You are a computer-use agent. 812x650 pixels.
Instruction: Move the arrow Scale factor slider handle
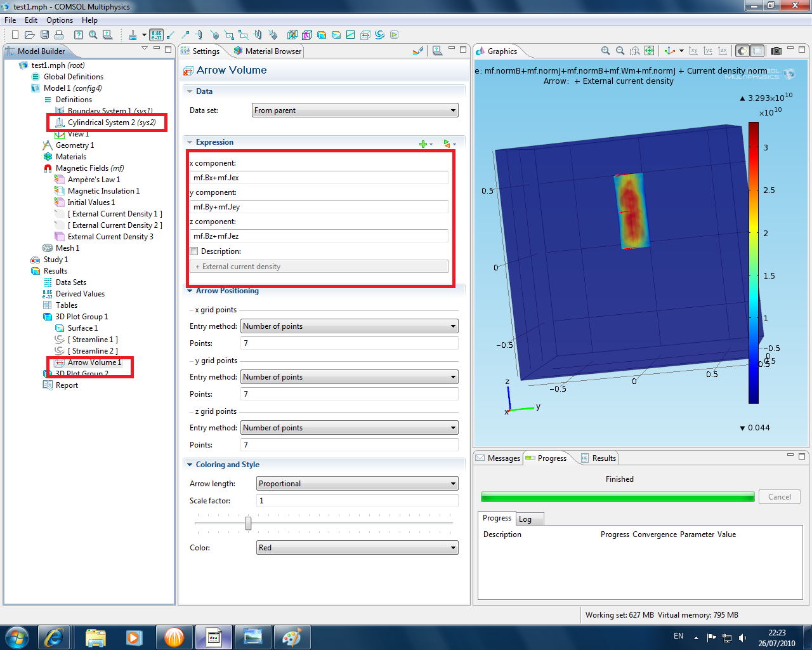[x=248, y=523]
